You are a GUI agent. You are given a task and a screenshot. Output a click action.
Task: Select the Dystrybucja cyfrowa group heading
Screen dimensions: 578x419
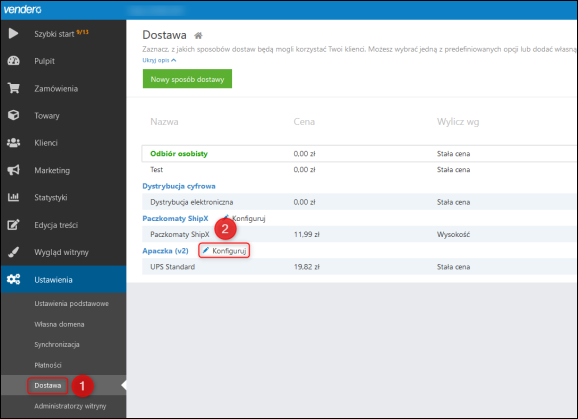click(179, 186)
